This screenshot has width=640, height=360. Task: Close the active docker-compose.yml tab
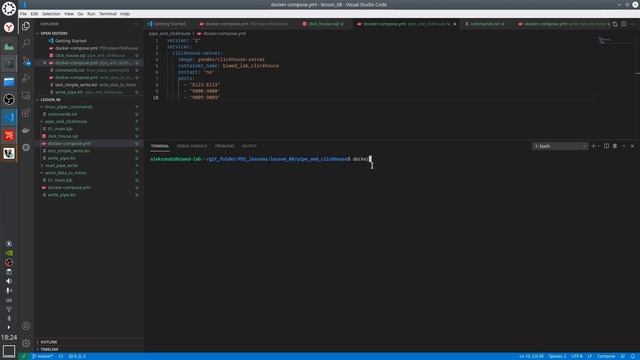(x=455, y=24)
